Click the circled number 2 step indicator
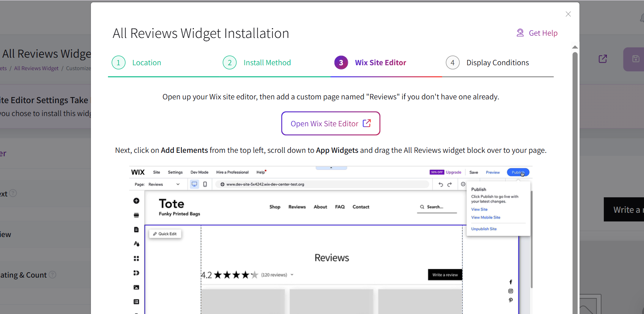 (x=230, y=63)
